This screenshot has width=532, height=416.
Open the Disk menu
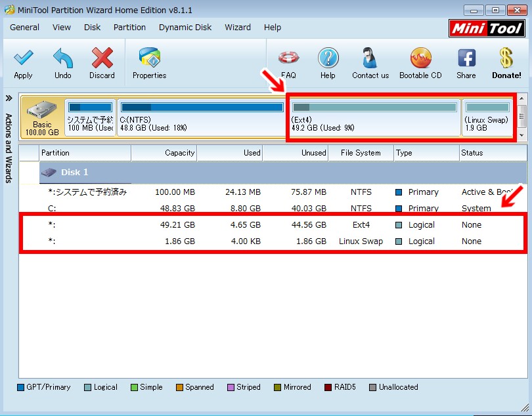93,28
